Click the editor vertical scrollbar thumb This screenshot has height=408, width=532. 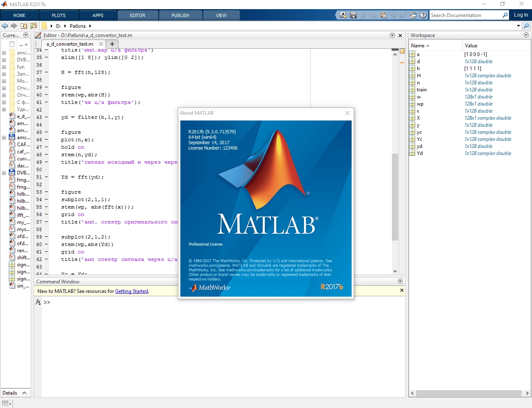point(395,197)
